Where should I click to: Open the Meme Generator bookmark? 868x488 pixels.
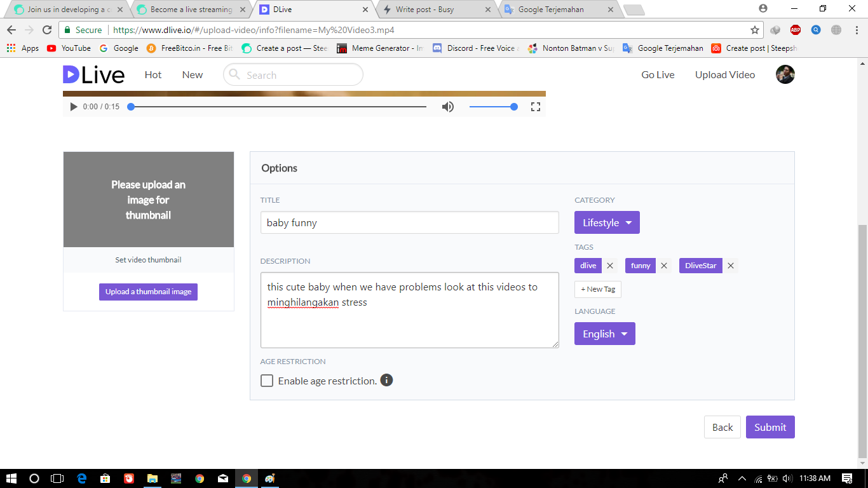click(380, 48)
